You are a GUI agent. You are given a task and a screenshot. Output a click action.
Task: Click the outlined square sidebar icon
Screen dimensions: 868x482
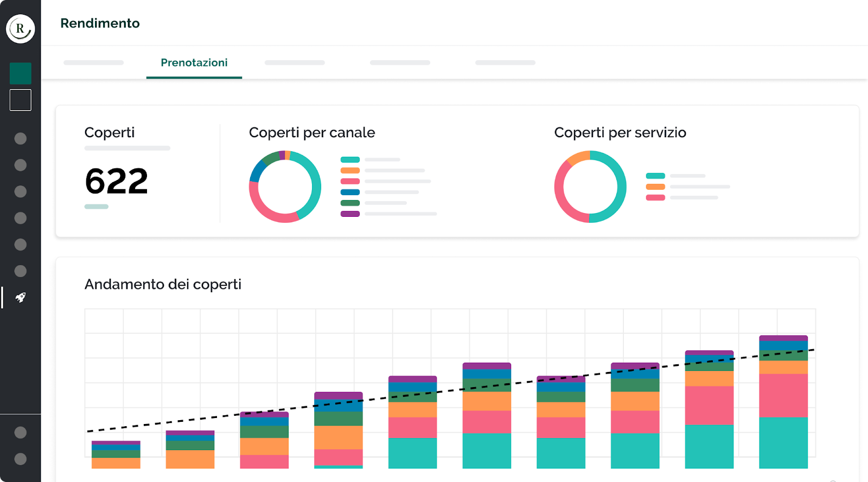21,100
